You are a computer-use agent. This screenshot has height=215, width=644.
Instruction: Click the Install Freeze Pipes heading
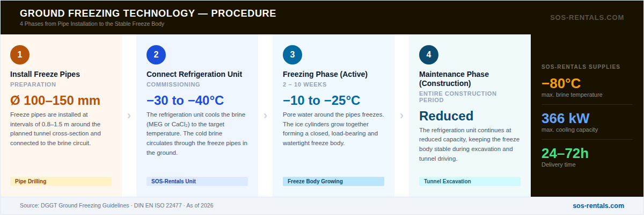click(45, 74)
